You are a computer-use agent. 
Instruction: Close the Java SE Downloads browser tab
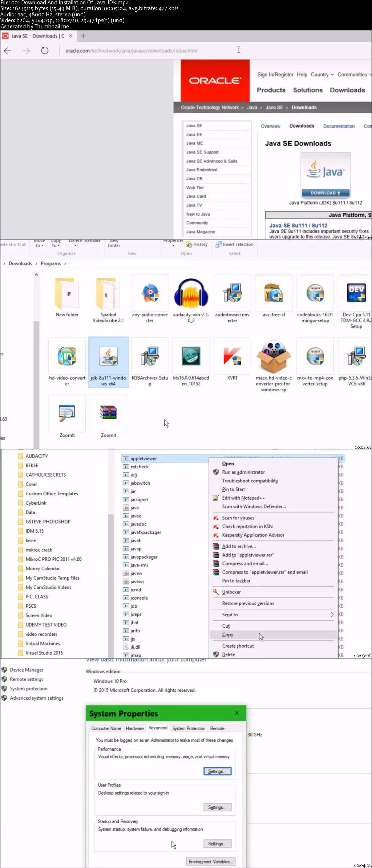70,36
